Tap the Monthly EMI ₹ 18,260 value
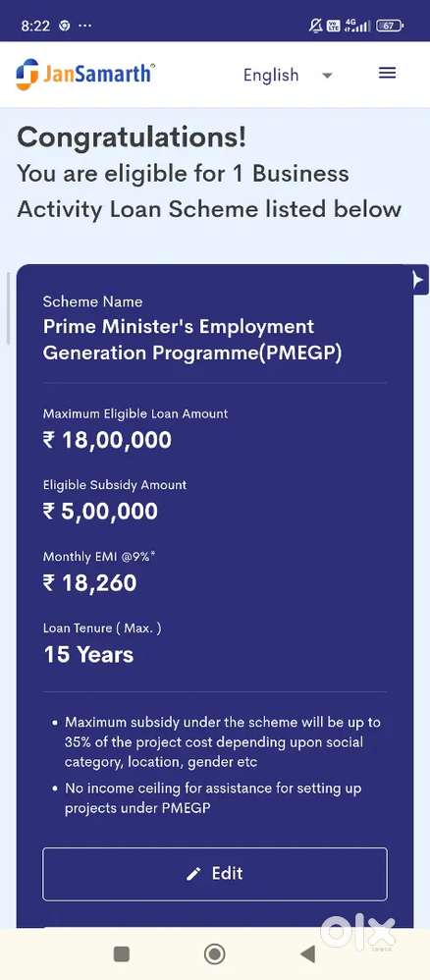430x980 pixels. pos(89,583)
